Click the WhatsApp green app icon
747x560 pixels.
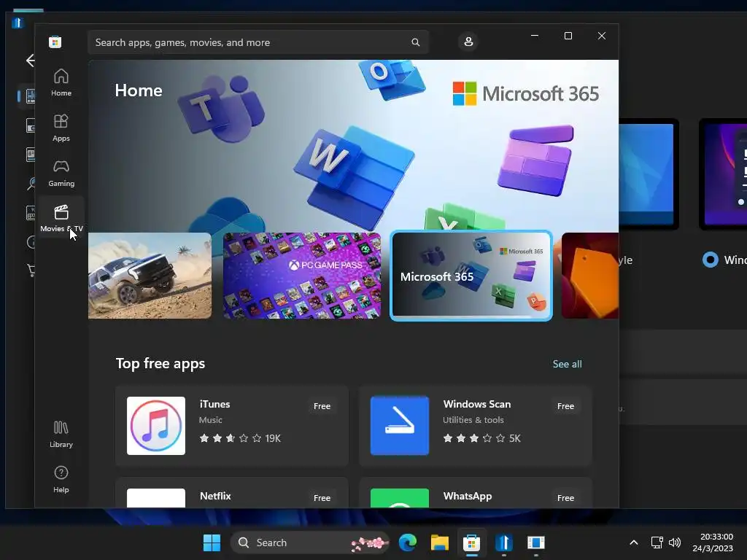(400, 497)
